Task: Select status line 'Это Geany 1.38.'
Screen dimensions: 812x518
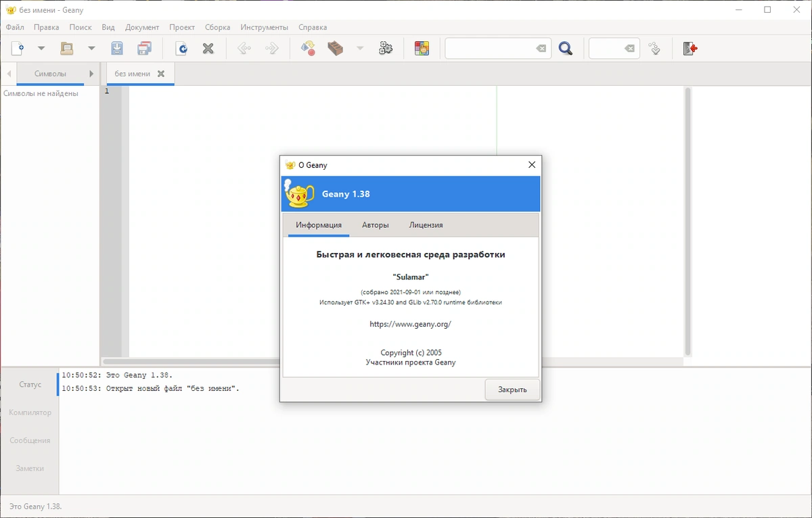Action: [x=117, y=375]
